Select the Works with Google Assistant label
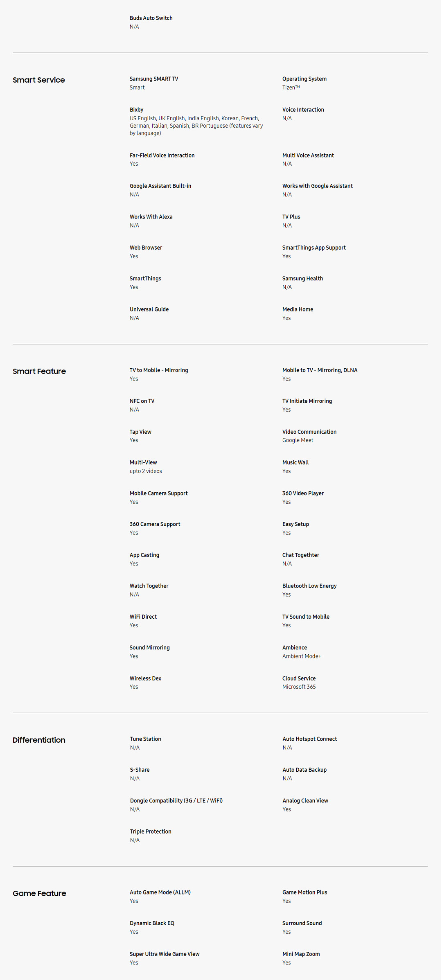The width and height of the screenshot is (442, 980). click(x=317, y=186)
